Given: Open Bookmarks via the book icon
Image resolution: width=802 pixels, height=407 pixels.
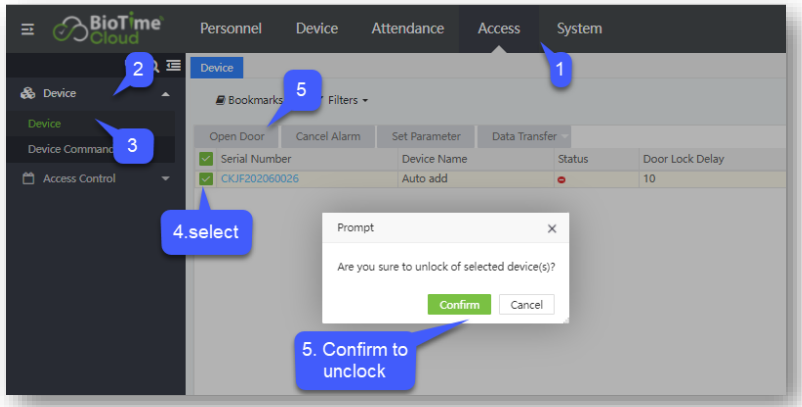Looking at the screenshot, I should [x=220, y=101].
